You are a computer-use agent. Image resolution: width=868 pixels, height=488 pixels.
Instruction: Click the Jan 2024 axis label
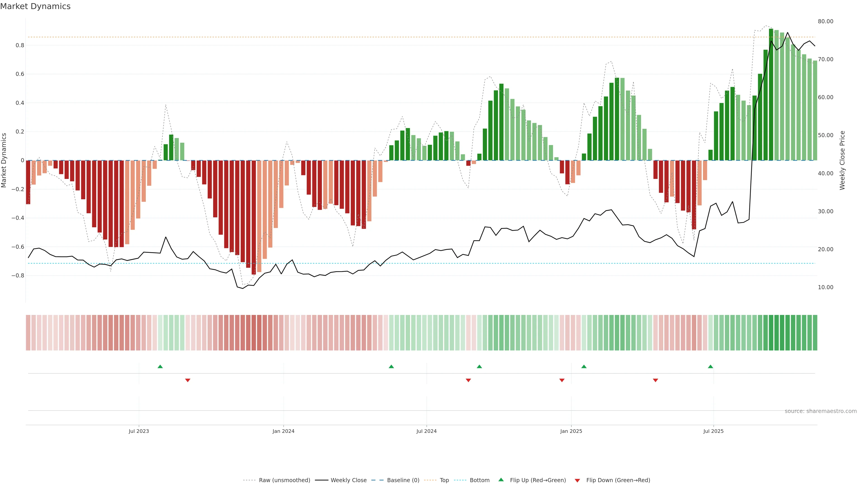pyautogui.click(x=283, y=431)
